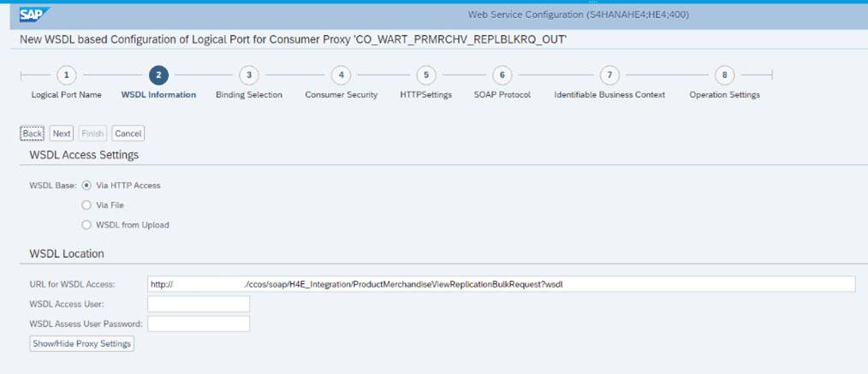The height and width of the screenshot is (374, 868).
Task: Select the Via HTTP Access radio button
Action: [86, 186]
